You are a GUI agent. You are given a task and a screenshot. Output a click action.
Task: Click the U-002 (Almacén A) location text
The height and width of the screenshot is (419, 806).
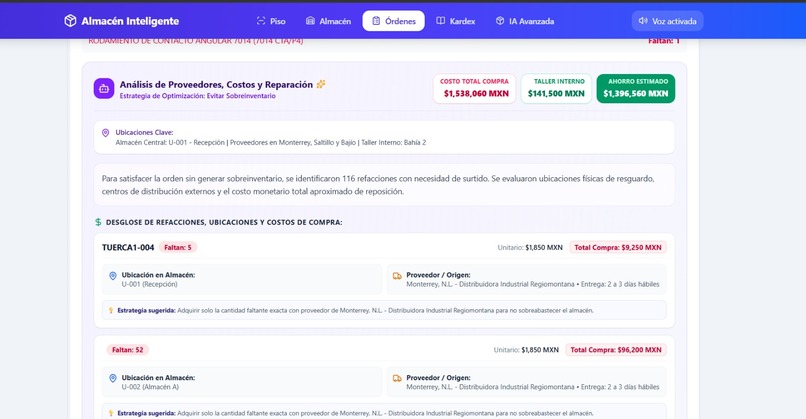[x=150, y=387]
